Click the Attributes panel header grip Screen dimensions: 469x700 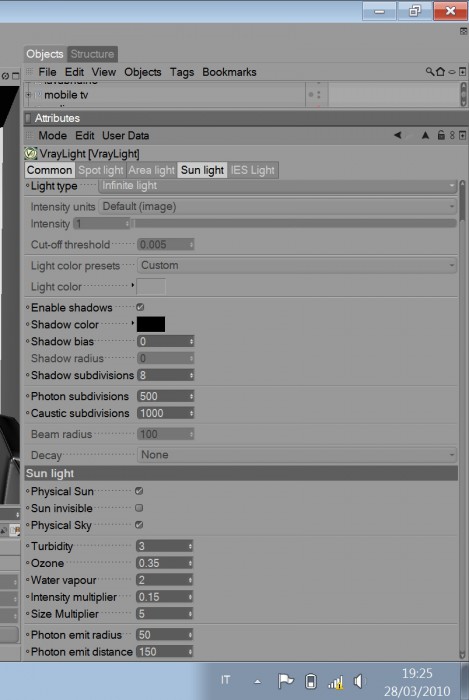pyautogui.click(x=29, y=118)
